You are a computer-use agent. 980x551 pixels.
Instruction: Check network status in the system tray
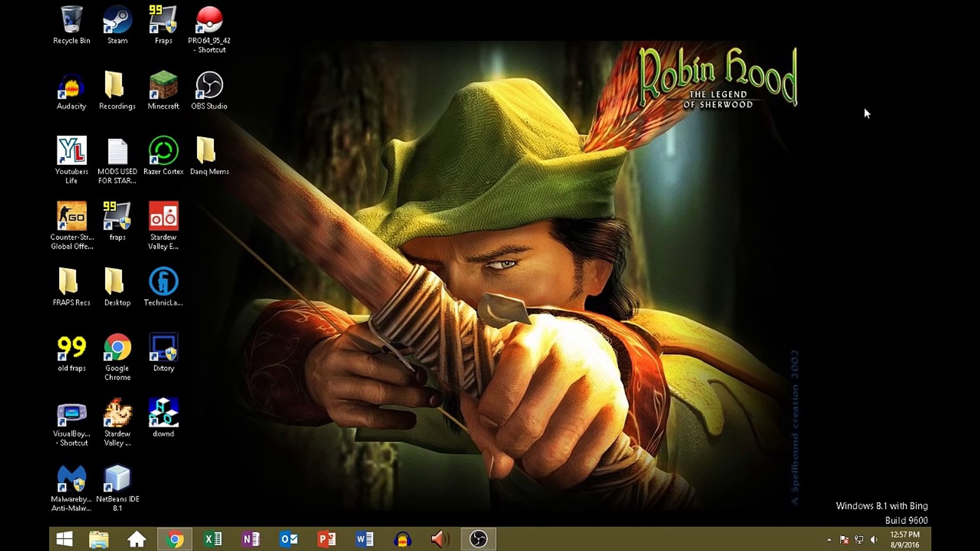pyautogui.click(x=860, y=539)
